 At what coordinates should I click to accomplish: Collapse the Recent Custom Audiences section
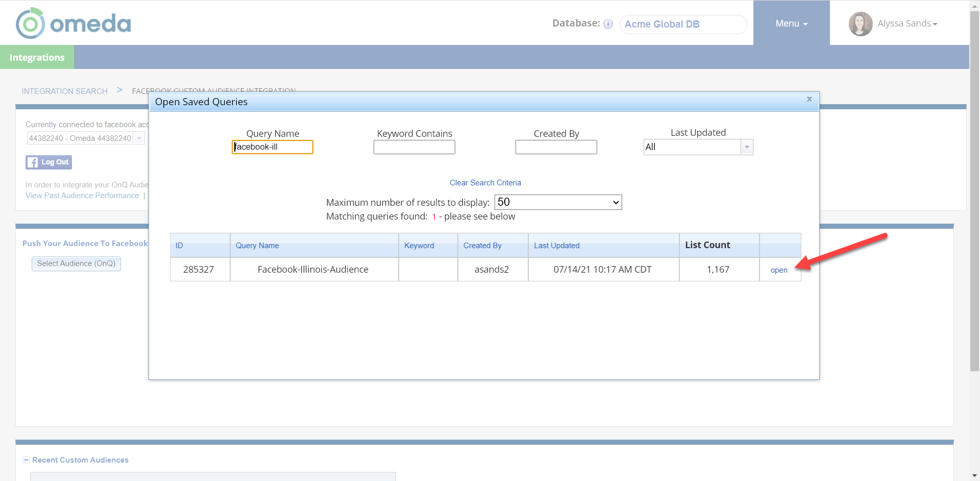[x=26, y=460]
